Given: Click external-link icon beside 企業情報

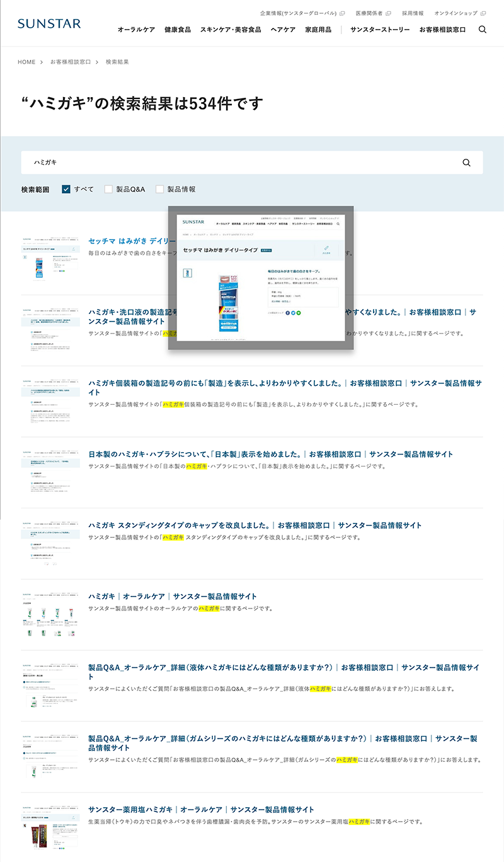Looking at the screenshot, I should click(x=342, y=13).
